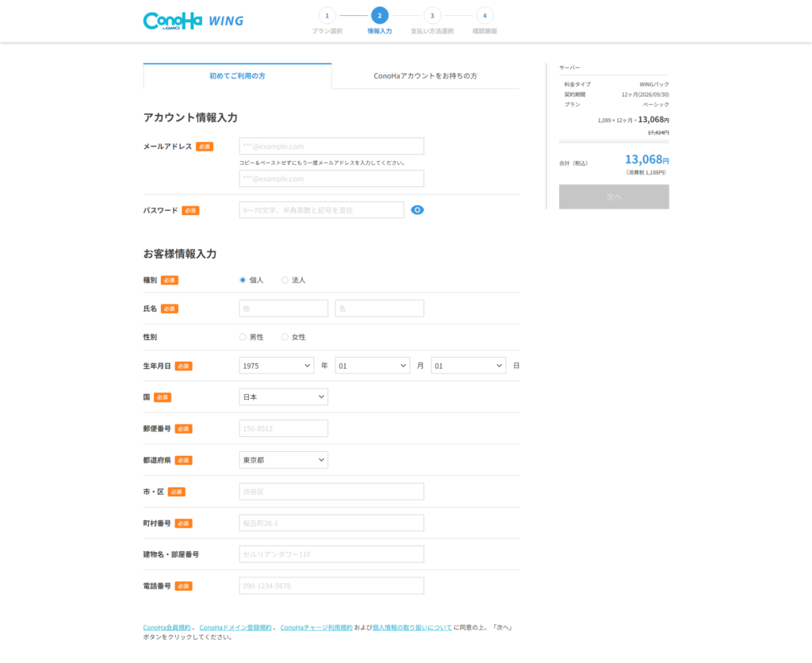Click the 次へ button

(x=614, y=196)
